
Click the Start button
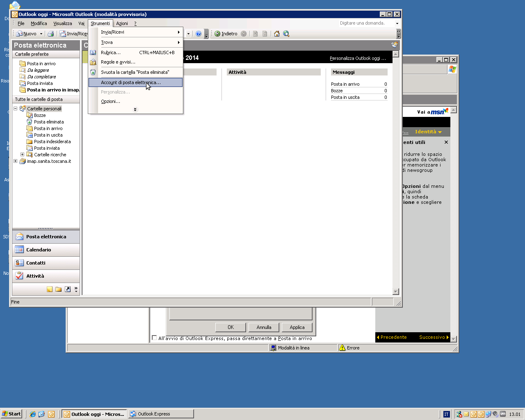[11, 414]
